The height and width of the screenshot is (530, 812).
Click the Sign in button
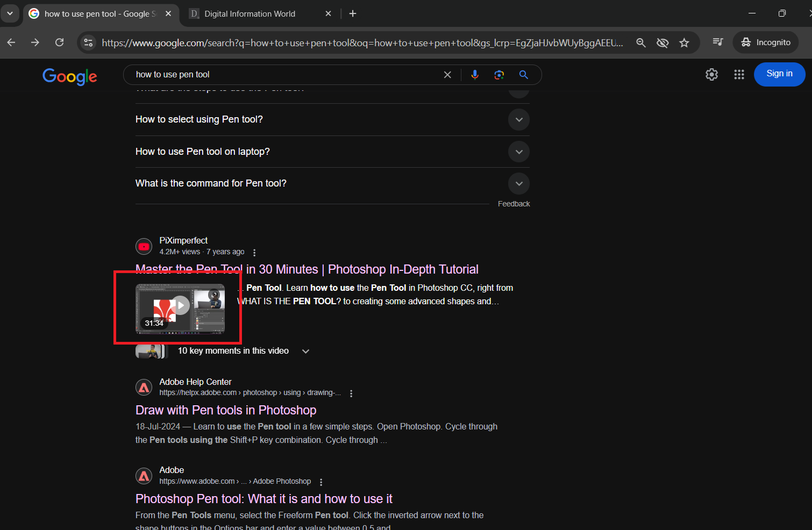[x=779, y=74]
